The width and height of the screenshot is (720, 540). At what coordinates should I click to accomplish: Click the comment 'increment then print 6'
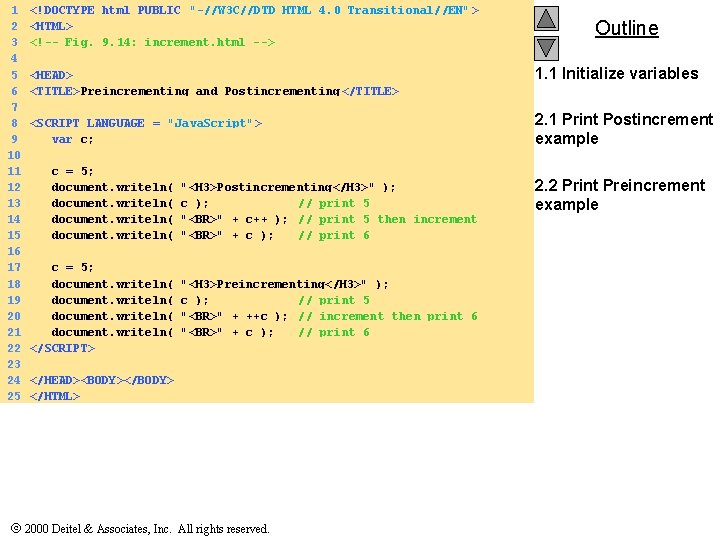(388, 316)
